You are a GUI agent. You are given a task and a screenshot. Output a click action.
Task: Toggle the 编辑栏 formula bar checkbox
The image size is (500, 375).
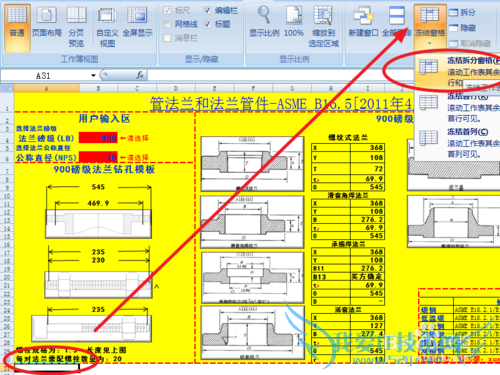tap(207, 11)
